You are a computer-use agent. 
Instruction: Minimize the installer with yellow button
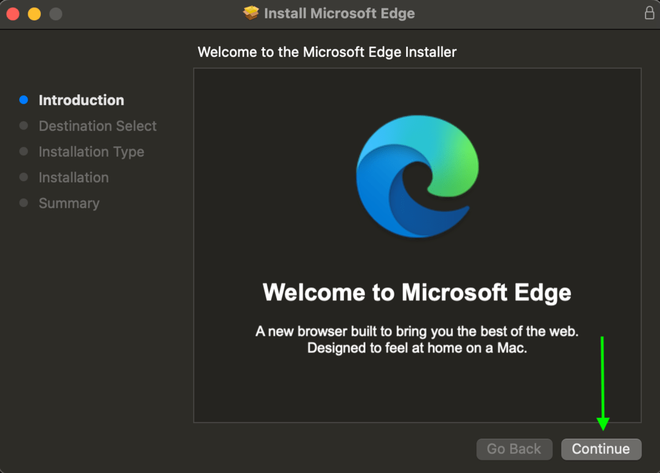click(x=35, y=14)
